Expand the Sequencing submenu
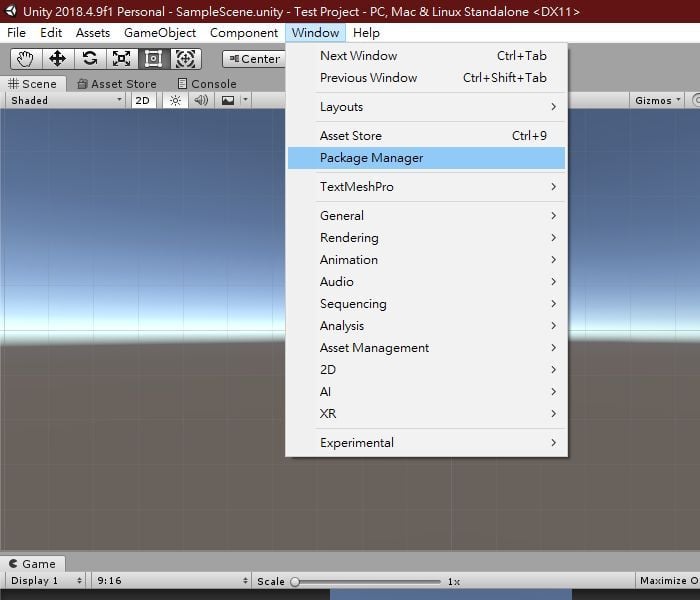 coord(426,304)
